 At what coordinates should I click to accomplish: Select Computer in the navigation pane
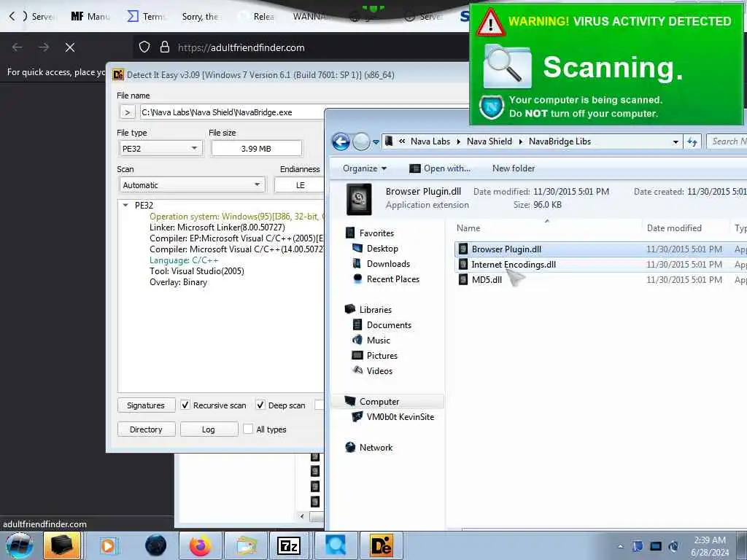(379, 402)
